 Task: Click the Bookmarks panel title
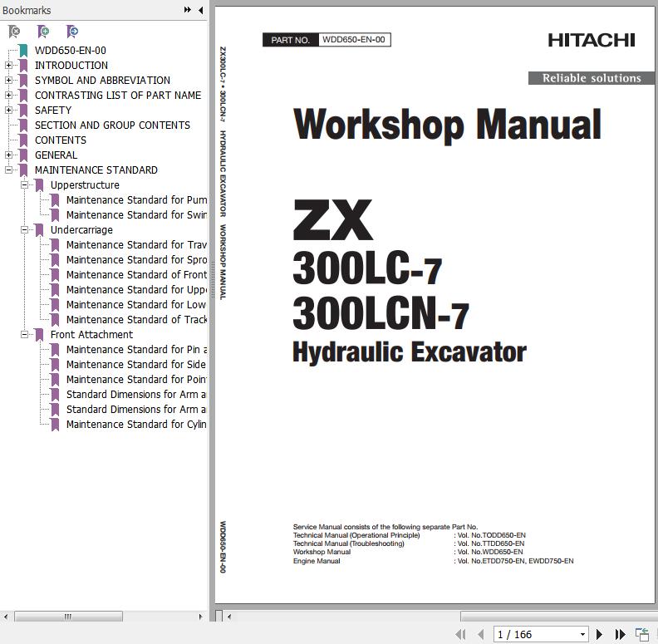(27, 11)
